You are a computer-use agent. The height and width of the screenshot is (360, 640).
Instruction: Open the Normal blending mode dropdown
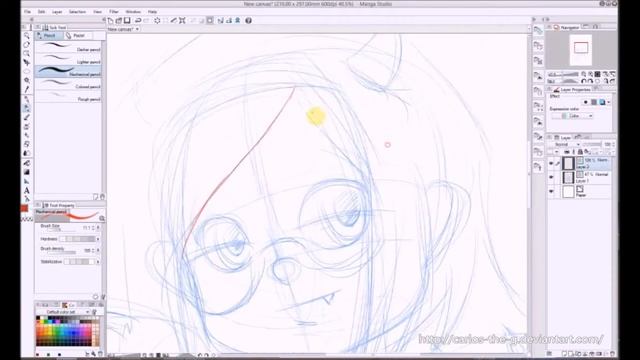pos(567,145)
